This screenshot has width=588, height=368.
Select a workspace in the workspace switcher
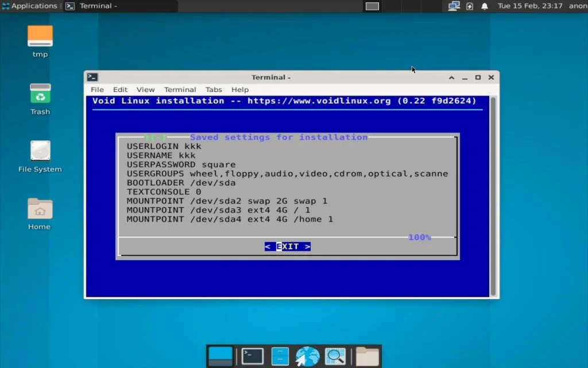point(372,6)
